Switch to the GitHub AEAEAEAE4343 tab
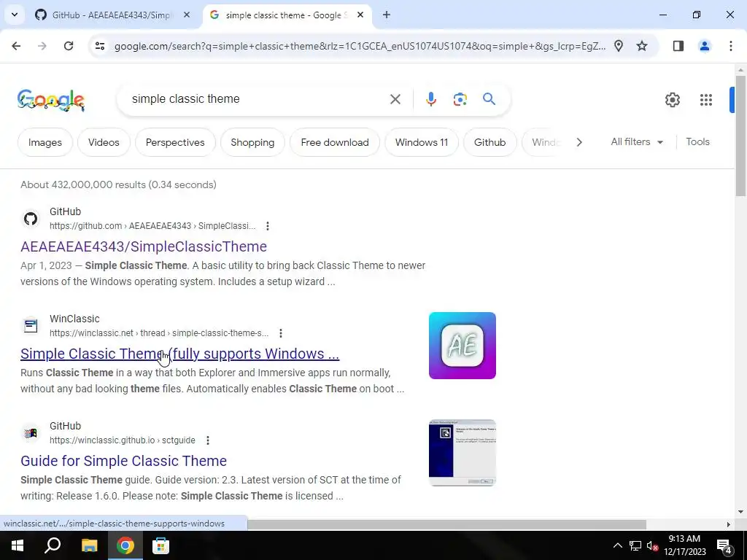747x560 pixels. tap(113, 15)
